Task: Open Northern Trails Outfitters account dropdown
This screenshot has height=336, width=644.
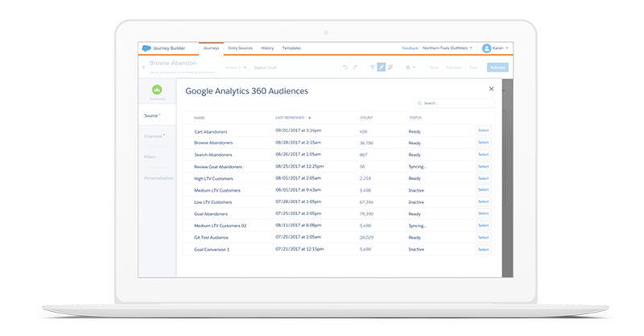Action: 448,48
